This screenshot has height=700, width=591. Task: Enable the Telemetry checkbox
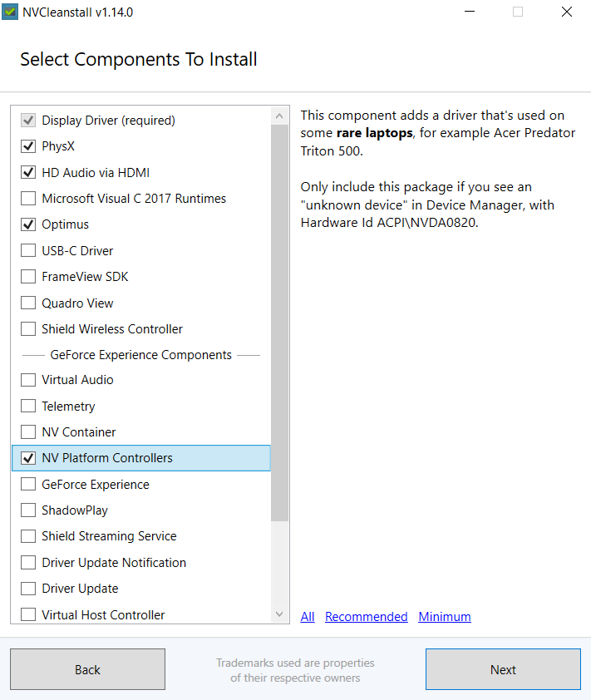tap(28, 407)
